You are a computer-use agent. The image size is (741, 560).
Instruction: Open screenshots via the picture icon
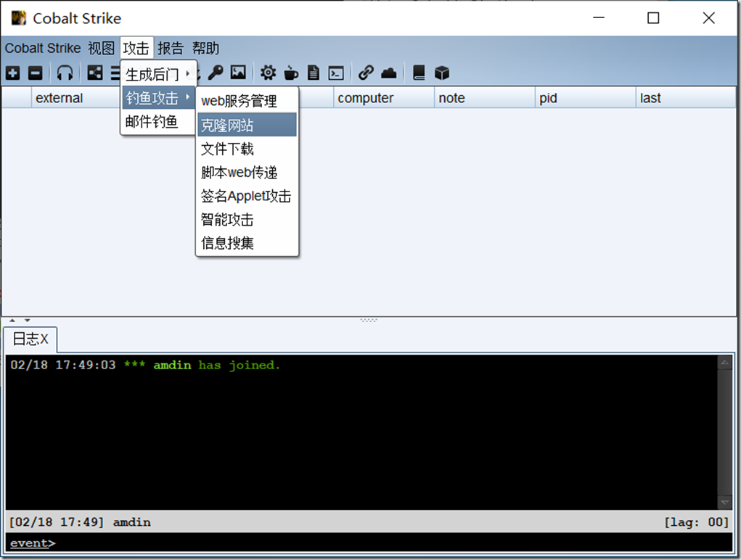point(238,73)
